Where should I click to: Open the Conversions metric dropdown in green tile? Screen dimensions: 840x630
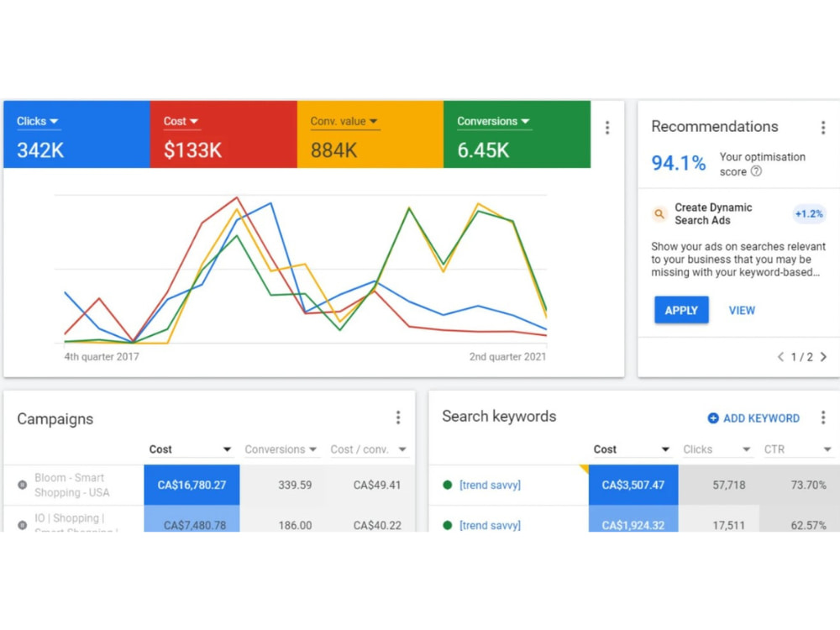pyautogui.click(x=493, y=121)
